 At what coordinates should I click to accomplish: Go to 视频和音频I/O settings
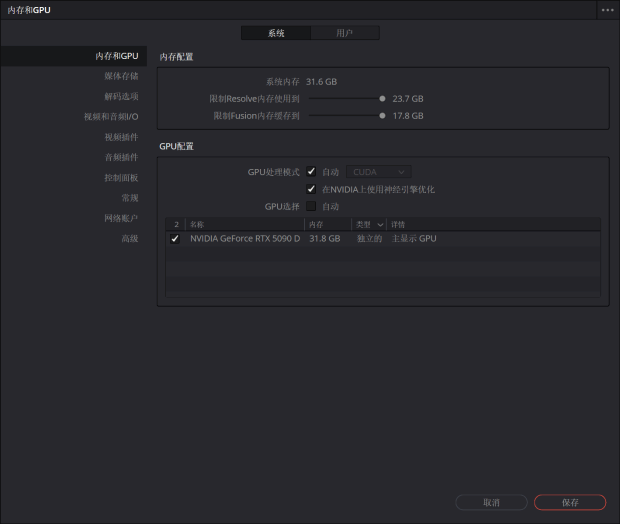(x=111, y=117)
